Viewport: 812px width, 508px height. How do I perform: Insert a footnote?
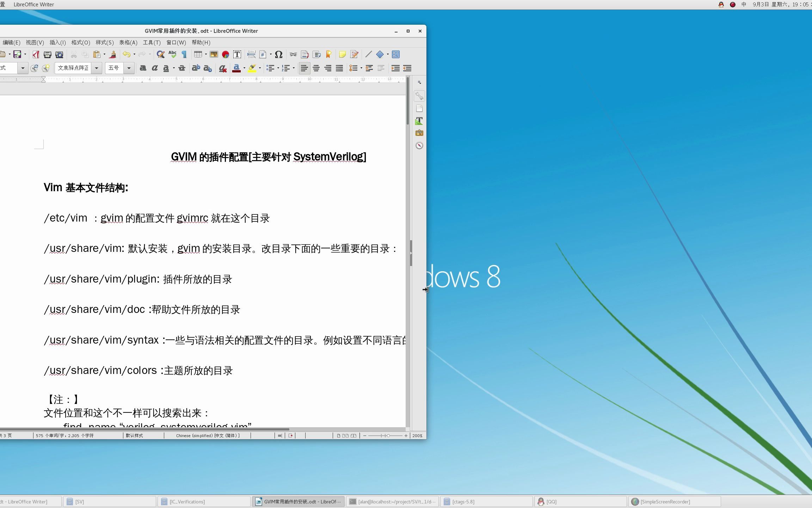click(x=305, y=54)
